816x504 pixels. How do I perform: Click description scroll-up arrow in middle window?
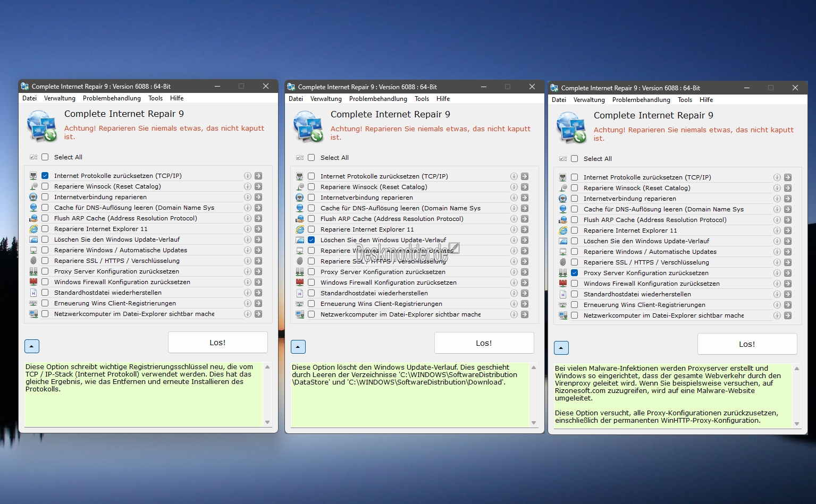(x=534, y=368)
